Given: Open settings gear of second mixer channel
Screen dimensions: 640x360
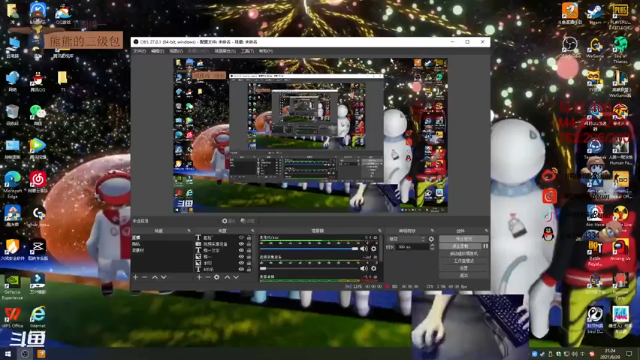Looking at the screenshot, I should [x=373, y=268].
